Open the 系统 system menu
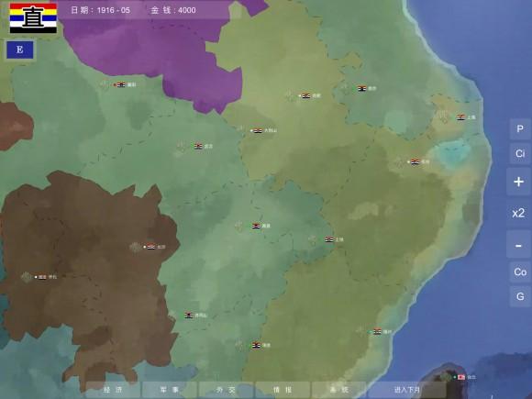The image size is (532, 399). pos(339,390)
